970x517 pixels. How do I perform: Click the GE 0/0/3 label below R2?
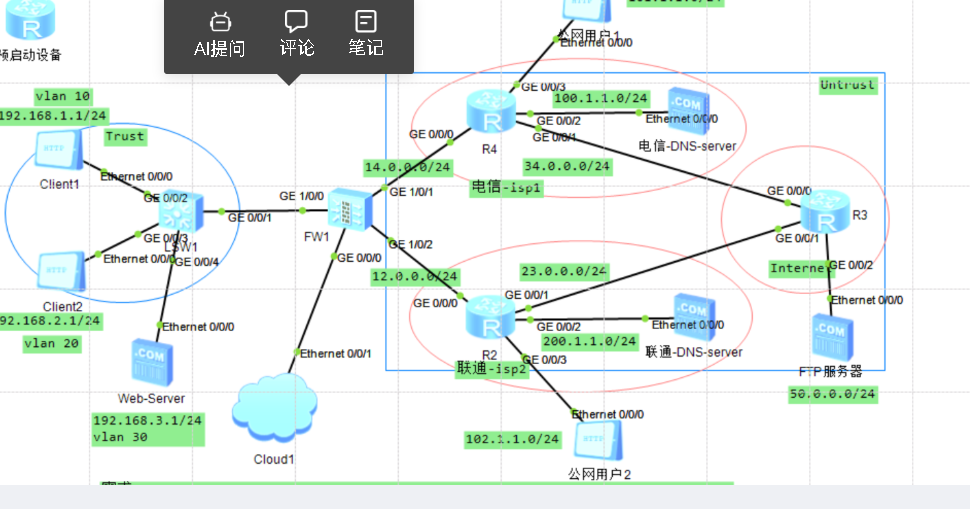(x=544, y=359)
